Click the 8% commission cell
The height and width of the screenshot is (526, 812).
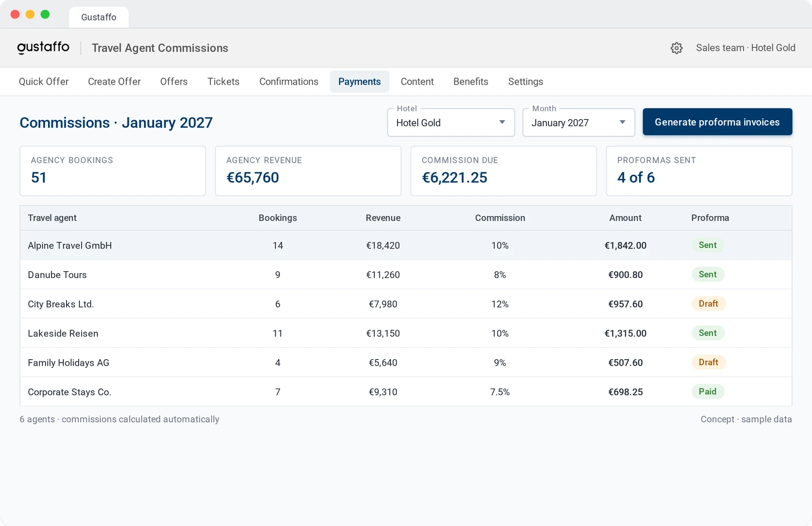[500, 275]
